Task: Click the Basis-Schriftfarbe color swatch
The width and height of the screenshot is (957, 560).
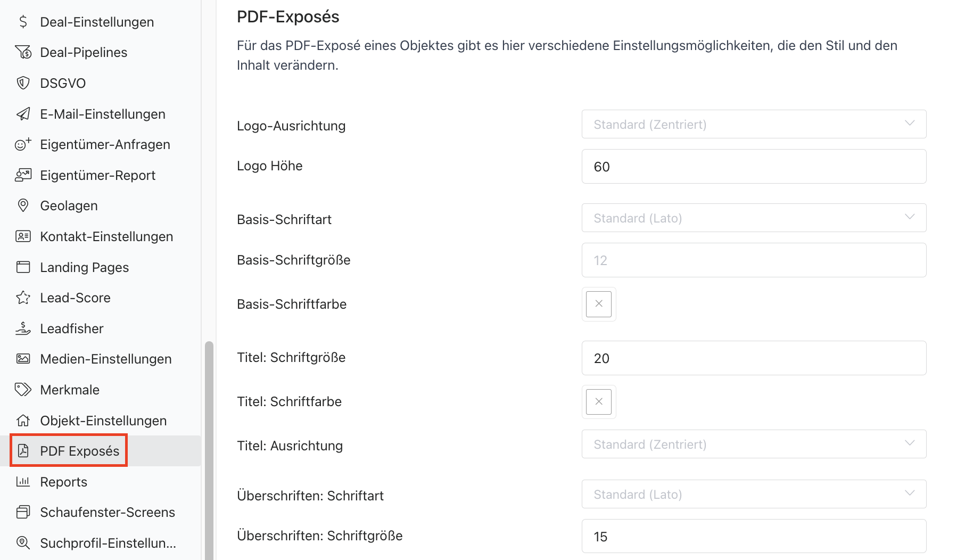Action: click(x=598, y=304)
